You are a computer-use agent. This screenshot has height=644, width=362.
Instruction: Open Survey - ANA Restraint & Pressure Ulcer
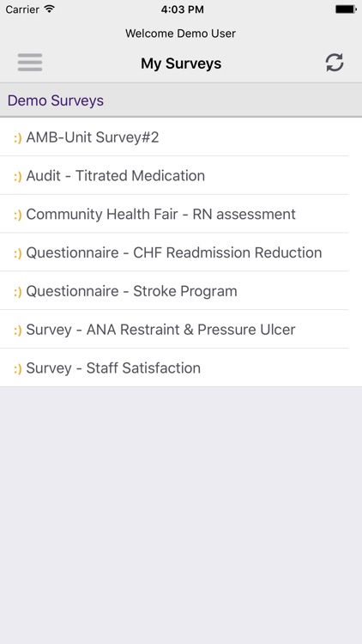181,330
